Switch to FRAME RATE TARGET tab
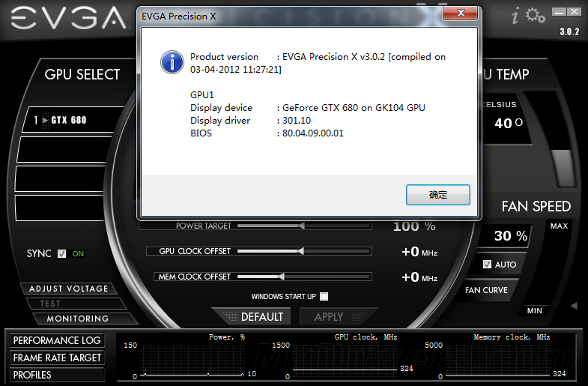The width and height of the screenshot is (588, 386). tap(57, 358)
